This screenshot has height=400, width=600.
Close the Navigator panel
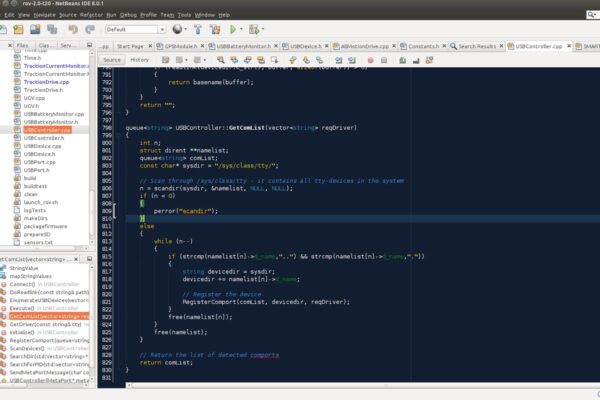76,259
